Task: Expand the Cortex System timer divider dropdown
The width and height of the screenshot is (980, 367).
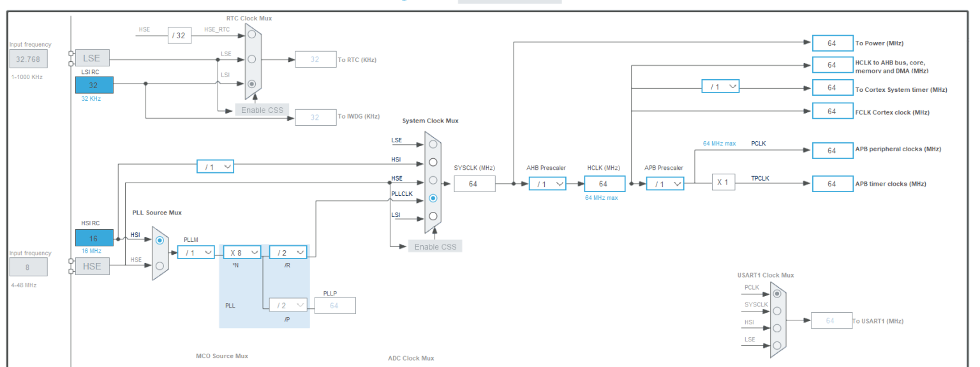Action: (720, 86)
